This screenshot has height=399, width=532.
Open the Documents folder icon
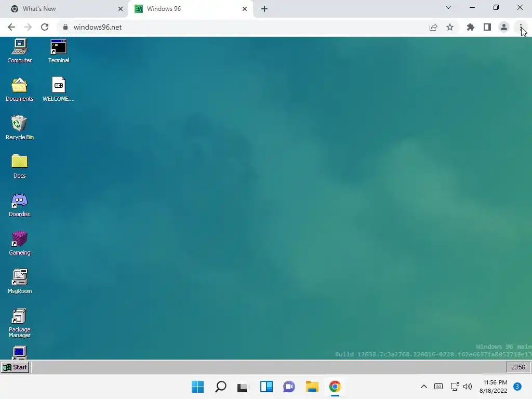point(19,89)
